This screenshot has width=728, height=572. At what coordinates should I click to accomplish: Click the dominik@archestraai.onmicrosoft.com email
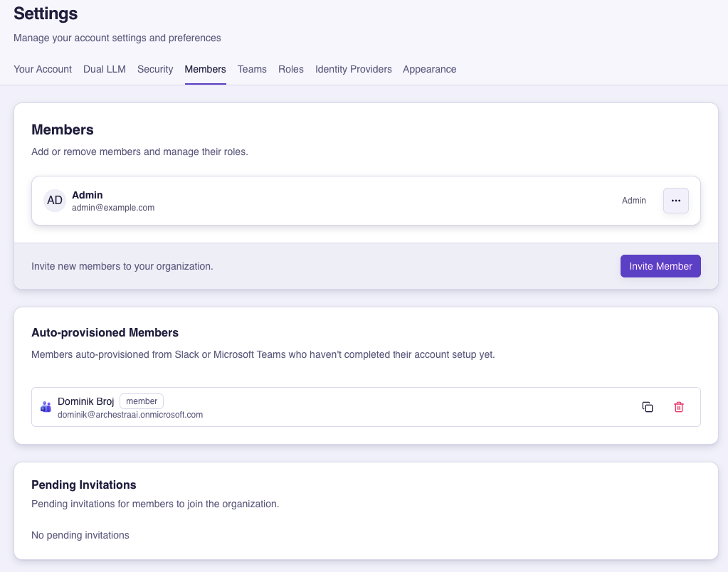130,414
